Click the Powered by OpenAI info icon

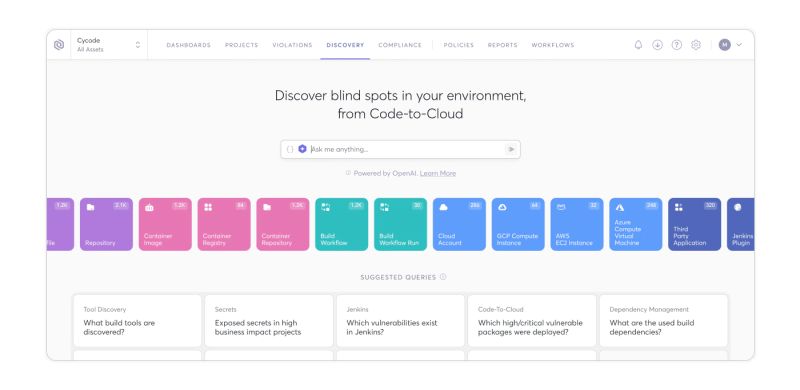point(348,173)
